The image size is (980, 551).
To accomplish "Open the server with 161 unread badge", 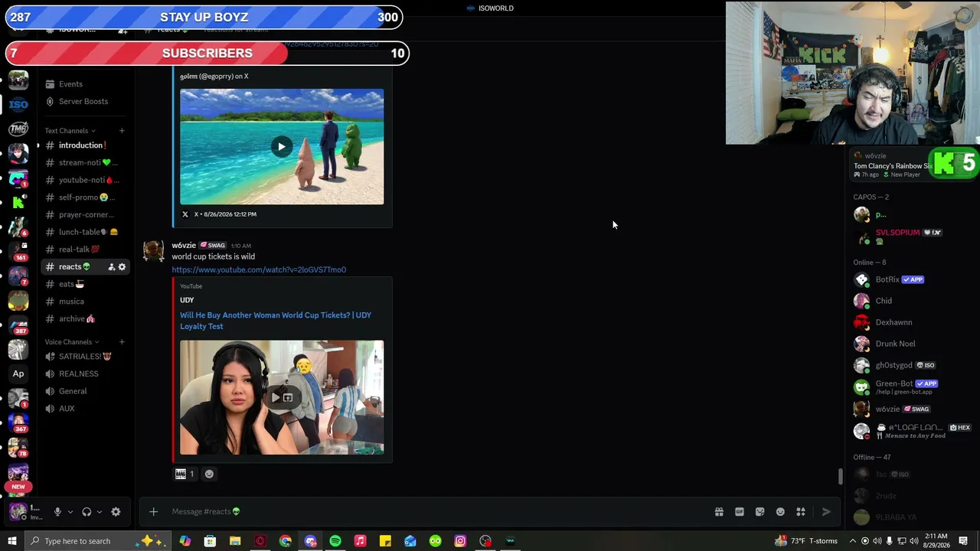I will 18,251.
